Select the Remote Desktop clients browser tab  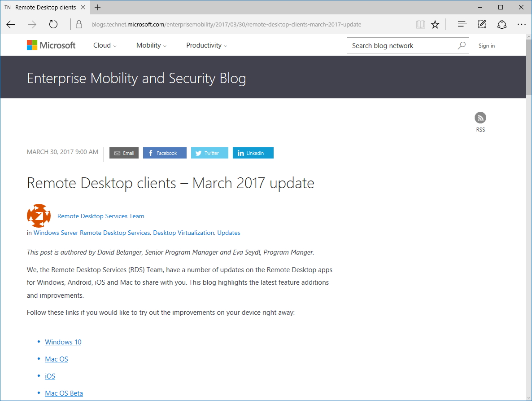(45, 7)
